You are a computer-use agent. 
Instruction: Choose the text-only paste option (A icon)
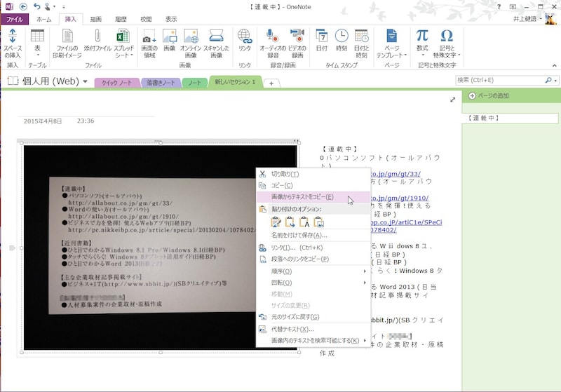304,222
